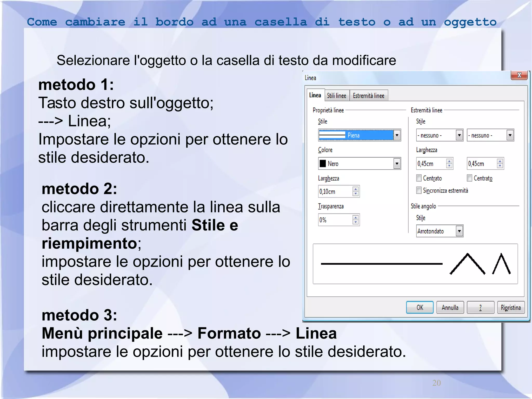Adjust the first 0,45cm width spinner

449,164
